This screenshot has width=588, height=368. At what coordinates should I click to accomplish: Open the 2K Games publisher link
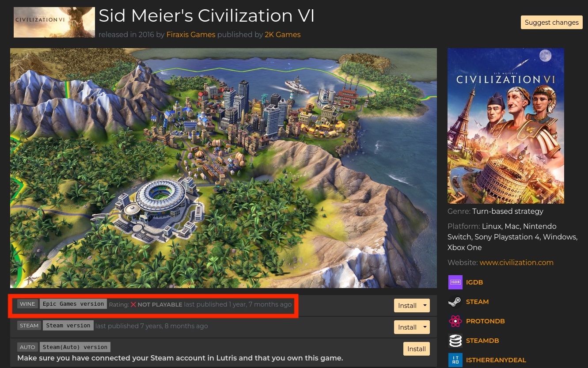[283, 34]
